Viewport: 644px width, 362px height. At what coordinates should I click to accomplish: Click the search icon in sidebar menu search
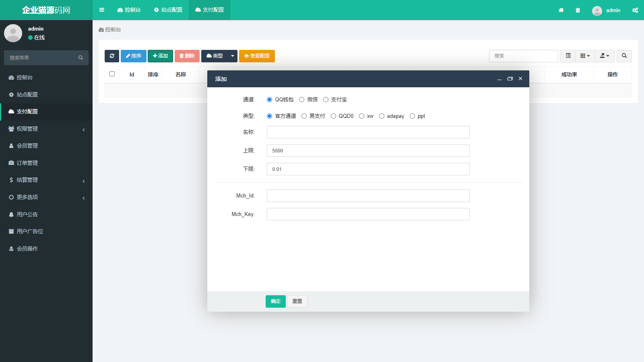click(x=80, y=58)
